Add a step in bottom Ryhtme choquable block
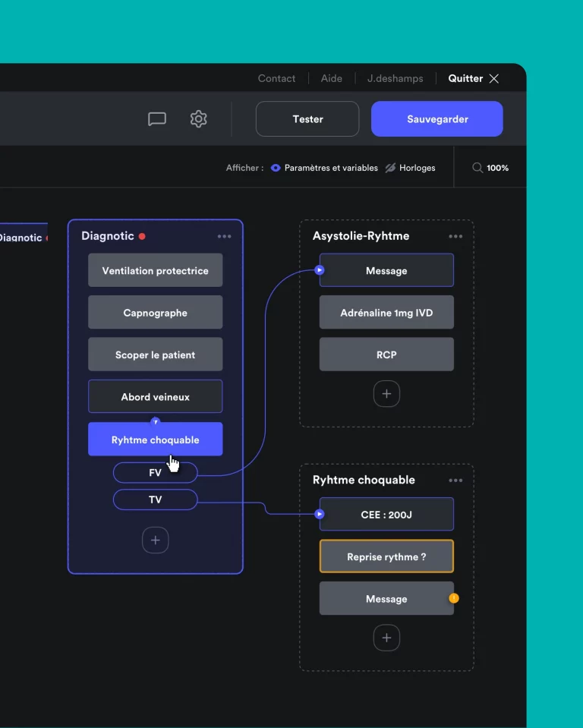The height and width of the screenshot is (728, 583). 386,638
